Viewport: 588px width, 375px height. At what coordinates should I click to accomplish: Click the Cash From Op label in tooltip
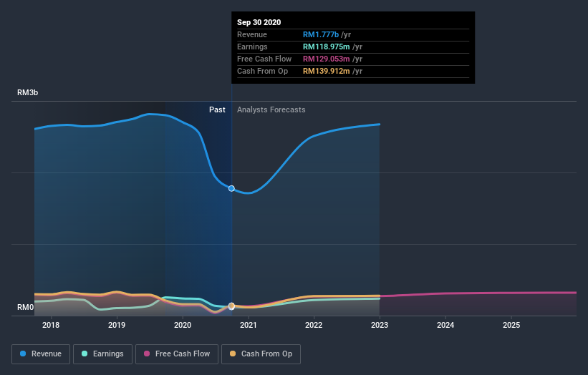263,71
